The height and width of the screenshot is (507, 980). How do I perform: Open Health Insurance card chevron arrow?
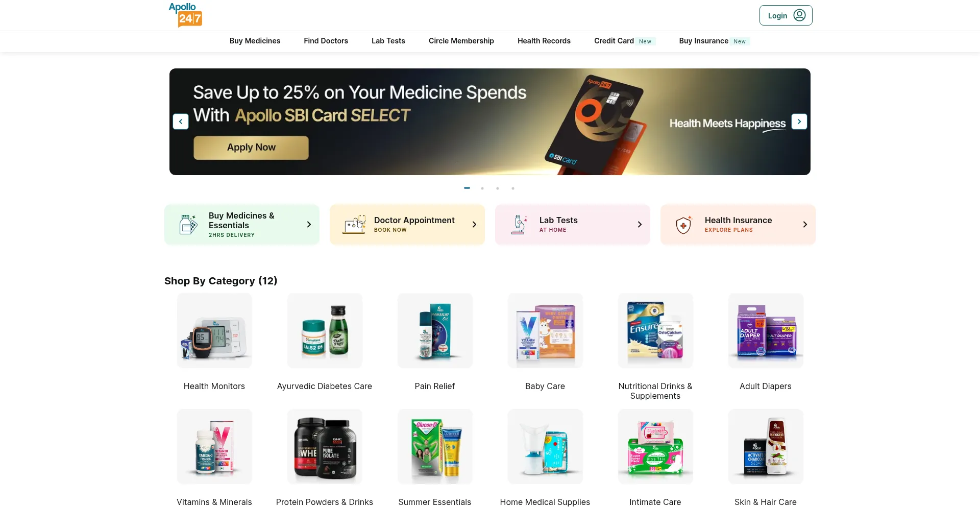coord(805,225)
